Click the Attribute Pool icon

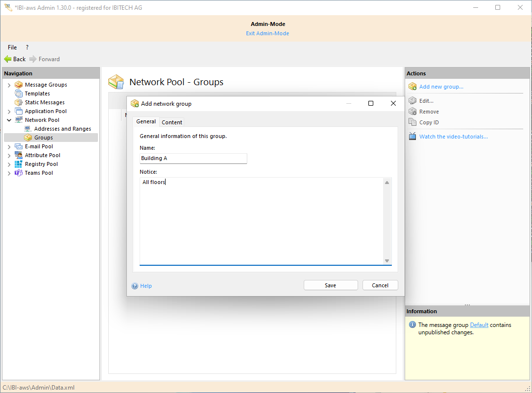(x=19, y=155)
